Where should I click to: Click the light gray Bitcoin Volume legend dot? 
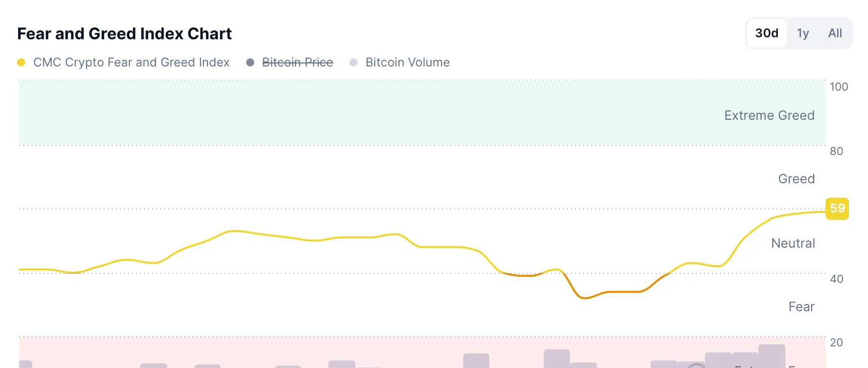(353, 62)
